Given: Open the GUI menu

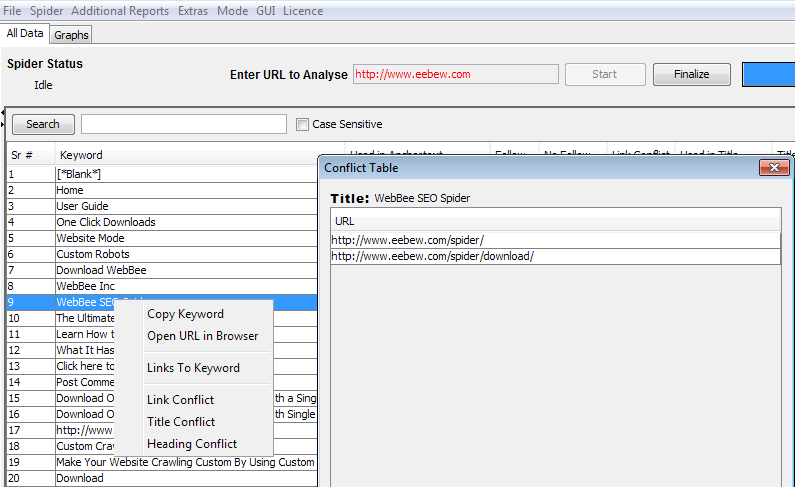Looking at the screenshot, I should pyautogui.click(x=266, y=11).
